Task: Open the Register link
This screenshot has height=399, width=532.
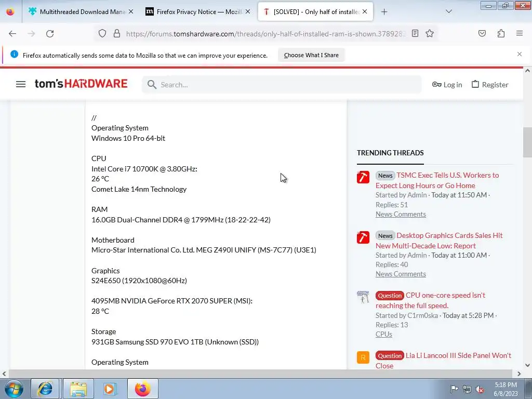Action: tap(490, 85)
